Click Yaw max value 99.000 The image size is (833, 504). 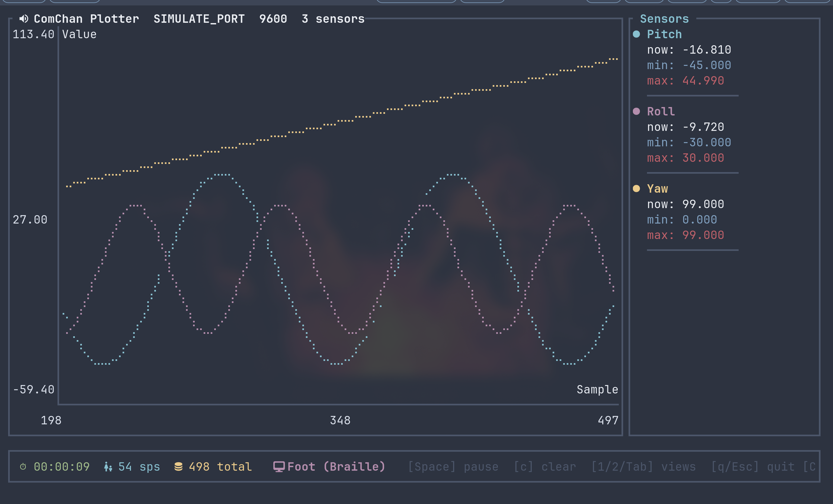pos(703,235)
